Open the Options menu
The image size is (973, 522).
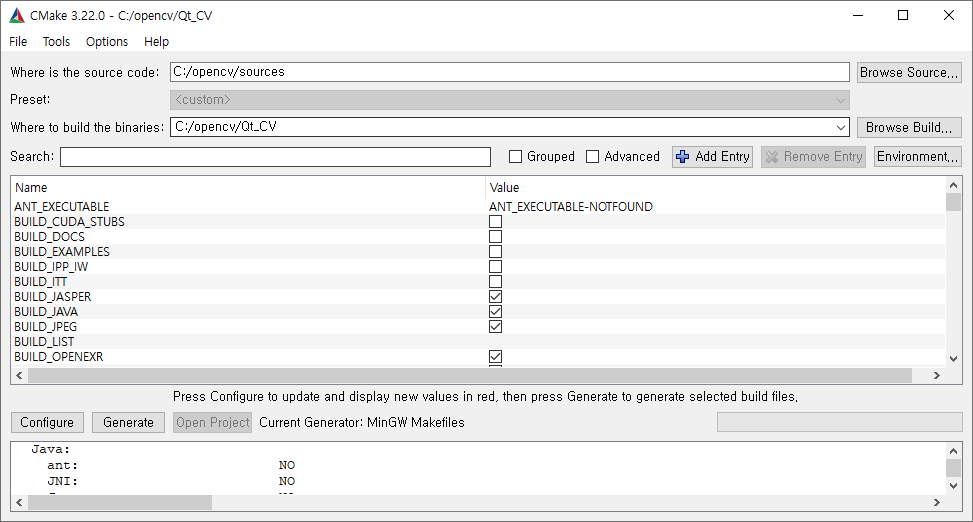tap(107, 42)
